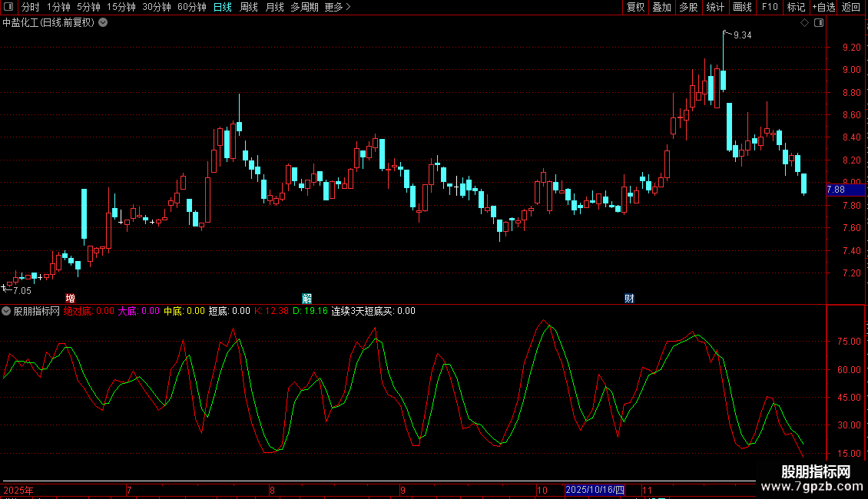The width and height of the screenshot is (868, 499).
Task: Select the 周线 weekly chart tab
Action: pos(249,7)
